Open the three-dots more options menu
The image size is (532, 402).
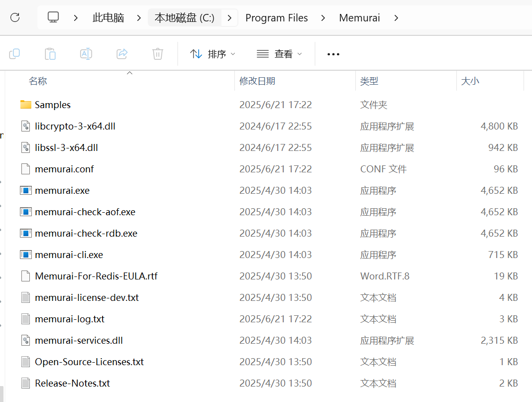coord(333,54)
